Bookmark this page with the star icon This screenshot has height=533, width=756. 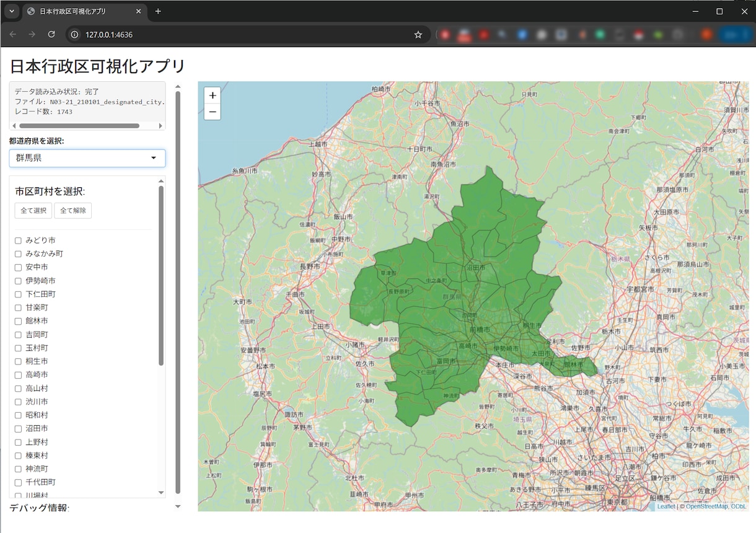(x=418, y=35)
